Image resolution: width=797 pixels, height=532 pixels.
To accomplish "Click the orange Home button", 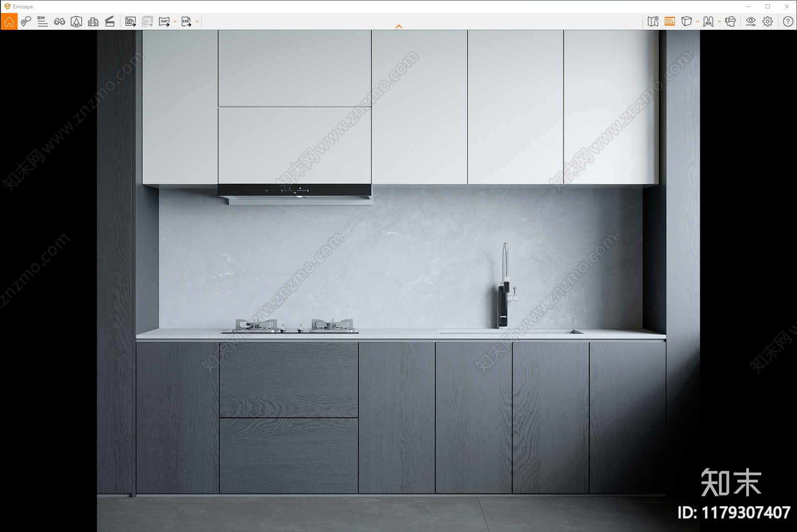I will [x=9, y=21].
